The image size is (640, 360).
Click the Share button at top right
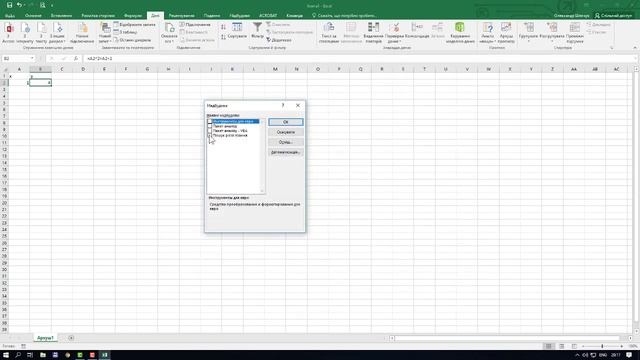pyautogui.click(x=613, y=16)
